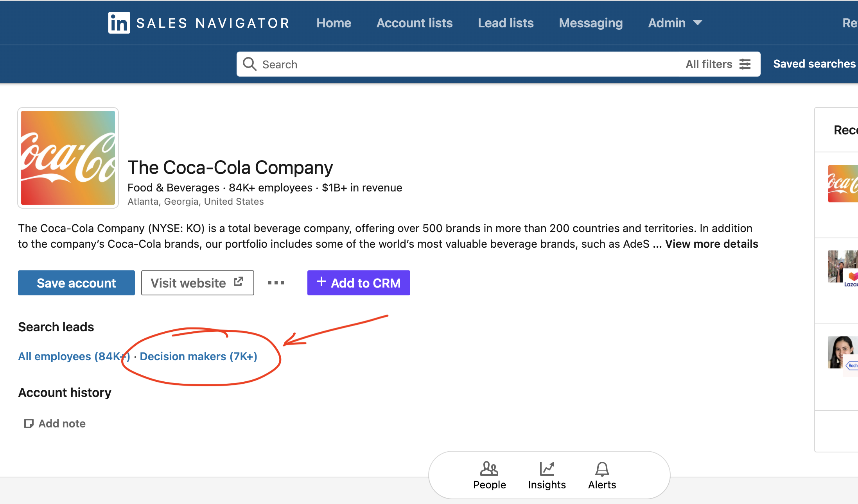Viewport: 858px width, 504px height.
Task: Open the Admin menu
Action: click(675, 23)
